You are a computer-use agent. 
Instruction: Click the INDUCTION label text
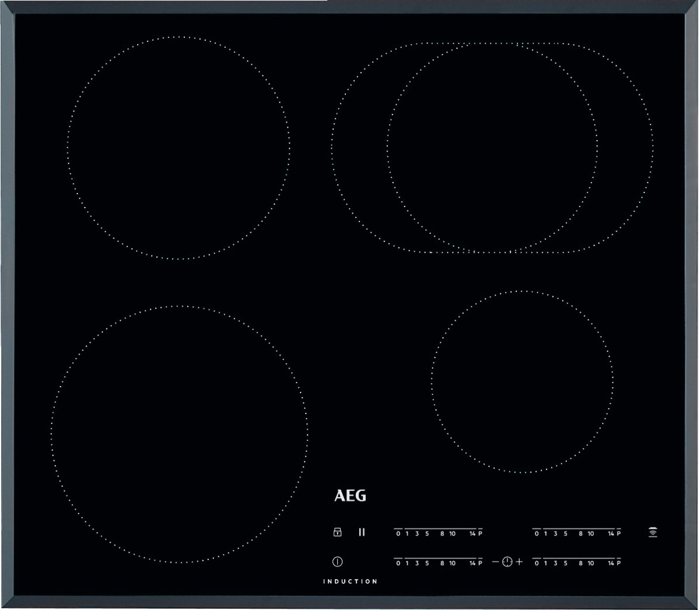(350, 581)
